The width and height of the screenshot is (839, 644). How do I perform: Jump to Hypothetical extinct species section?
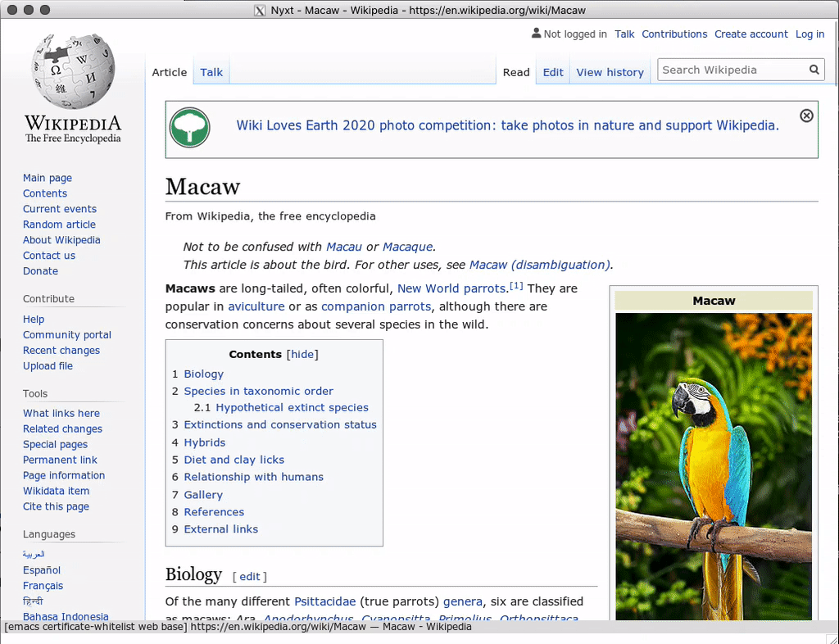point(293,407)
